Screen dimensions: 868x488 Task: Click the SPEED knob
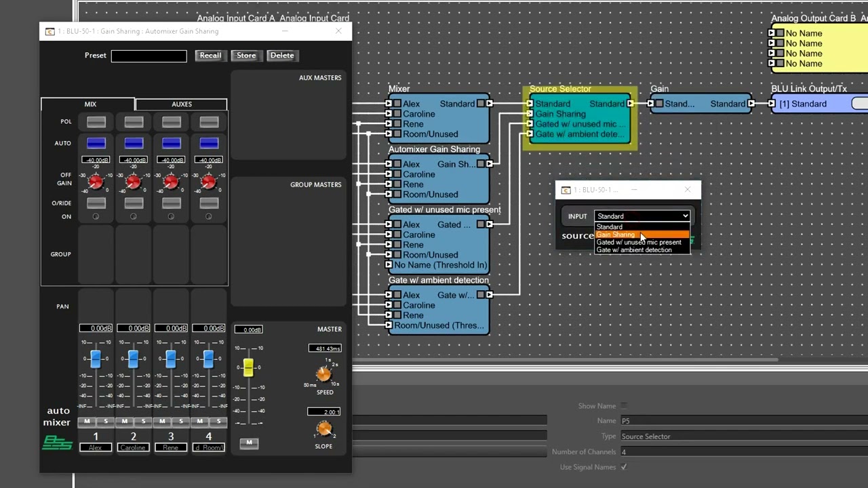(x=324, y=373)
